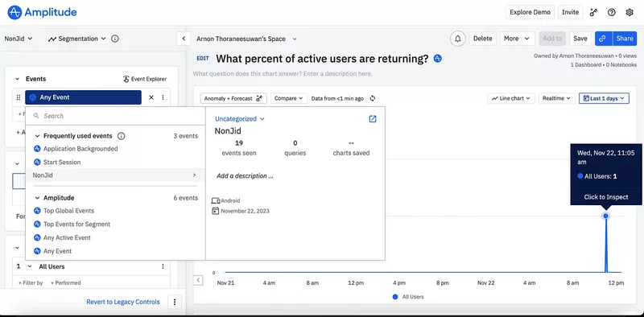Collapse Frequently used events group
The image size is (644, 317).
[37, 136]
